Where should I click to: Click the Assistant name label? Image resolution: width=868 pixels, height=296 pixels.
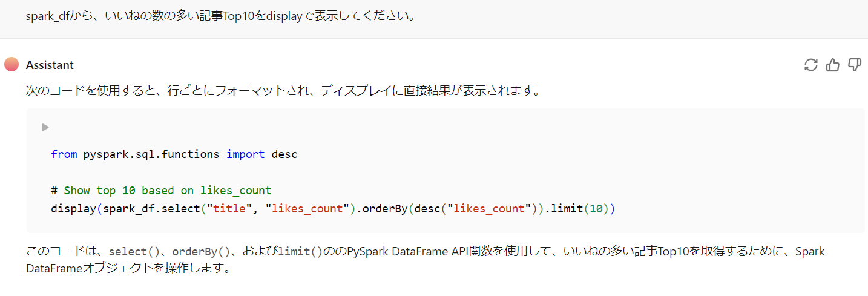[50, 65]
